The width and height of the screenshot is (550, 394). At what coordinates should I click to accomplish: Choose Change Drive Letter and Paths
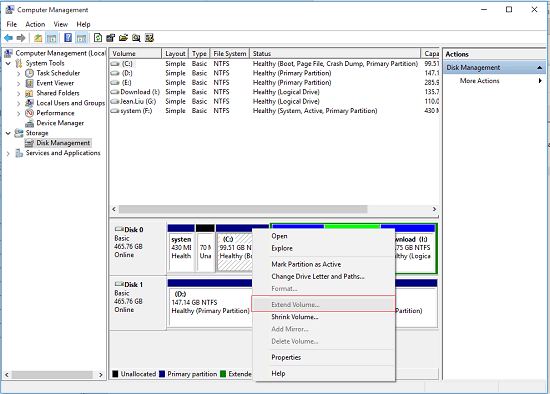pos(324,276)
